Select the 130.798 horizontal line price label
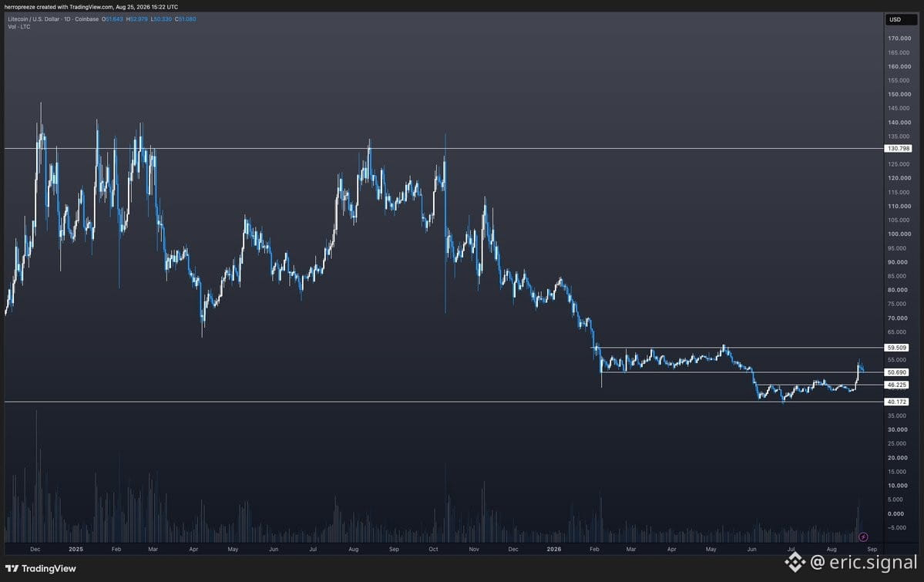924x582 pixels. [x=899, y=149]
